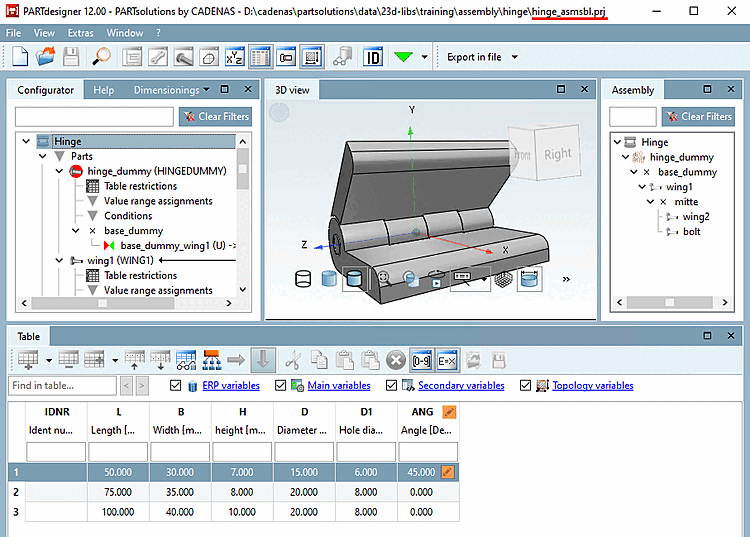Click the magnifier search icon in main toolbar

point(102,57)
